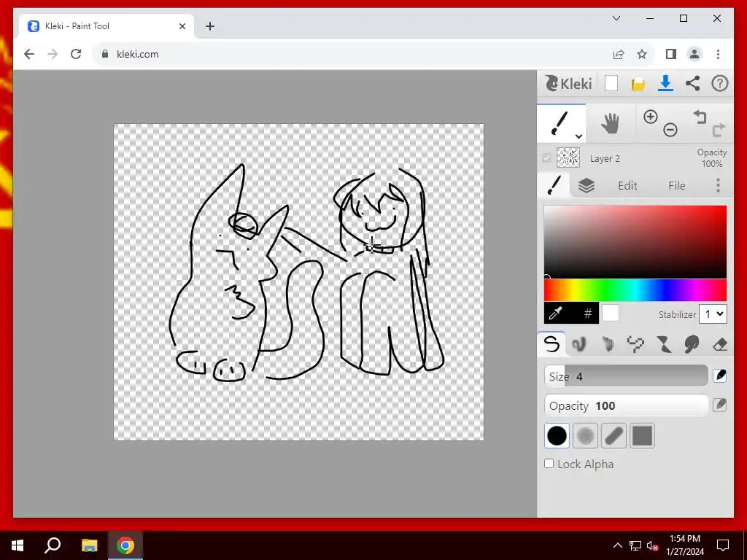This screenshot has height=560, width=747.
Task: Open a new browser tab
Action: 209,26
